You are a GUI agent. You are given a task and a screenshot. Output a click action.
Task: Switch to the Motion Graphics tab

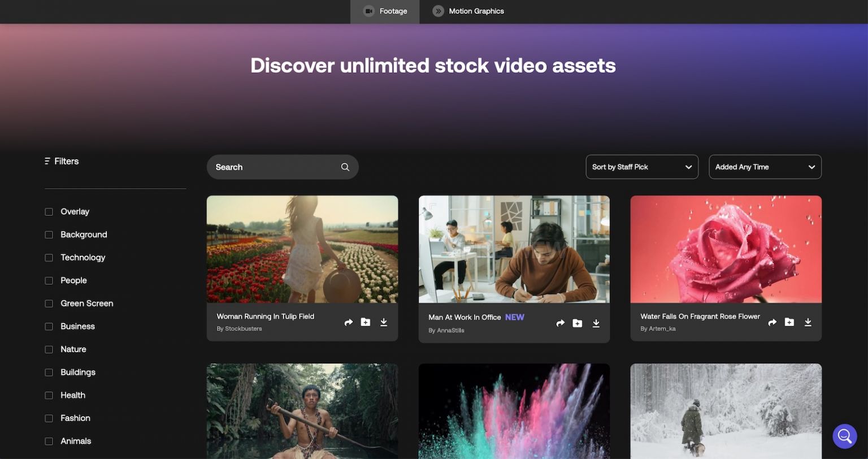[467, 11]
